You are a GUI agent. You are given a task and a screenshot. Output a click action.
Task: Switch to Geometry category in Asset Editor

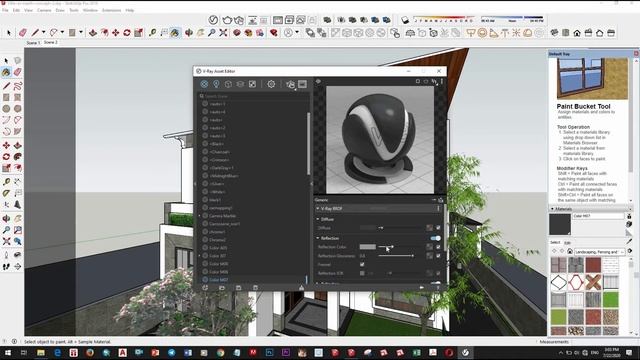click(228, 84)
